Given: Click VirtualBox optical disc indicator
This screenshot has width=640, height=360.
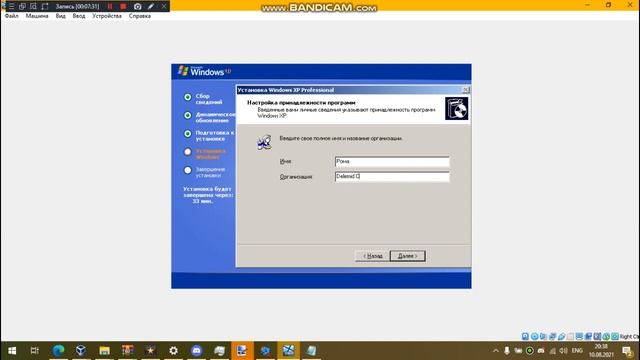Looking at the screenshot, I should click(534, 336).
